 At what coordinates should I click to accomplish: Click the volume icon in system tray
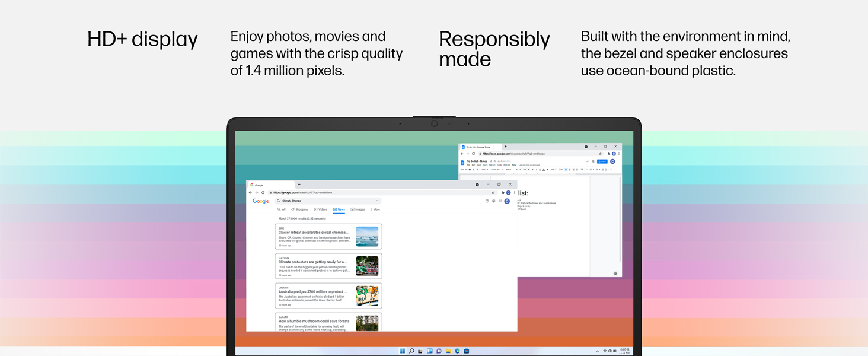[x=610, y=351]
